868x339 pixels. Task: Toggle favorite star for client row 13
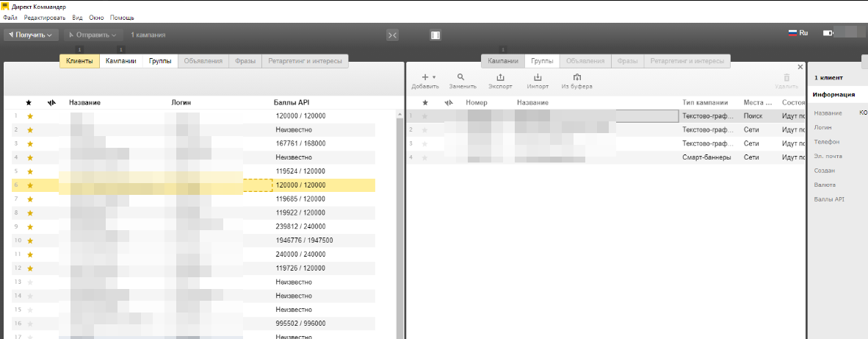coord(30,282)
